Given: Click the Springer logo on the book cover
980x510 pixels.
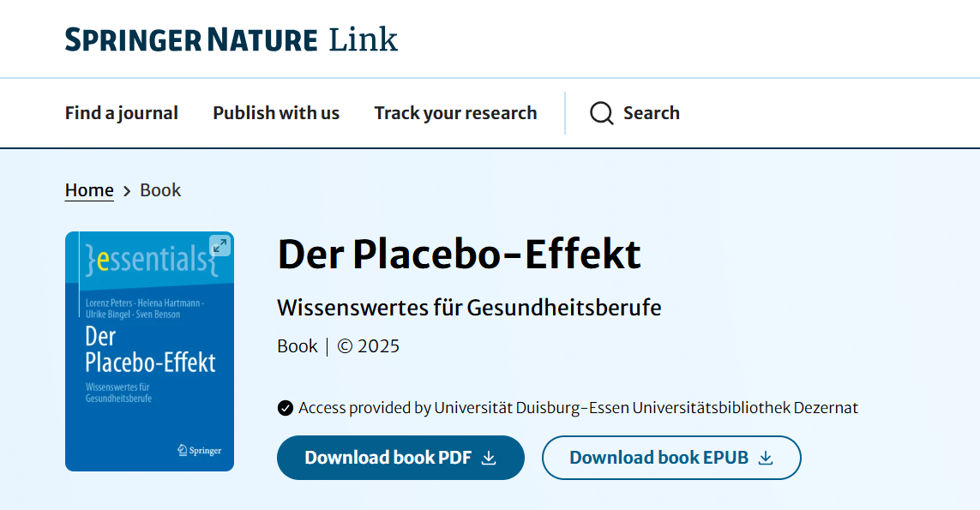Looking at the screenshot, I should pos(199,450).
